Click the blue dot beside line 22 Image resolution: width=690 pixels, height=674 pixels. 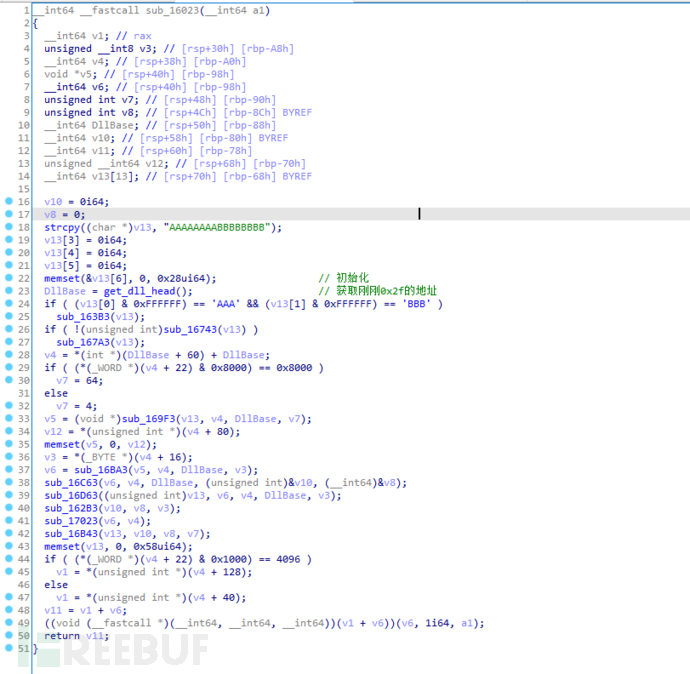coord(9,278)
